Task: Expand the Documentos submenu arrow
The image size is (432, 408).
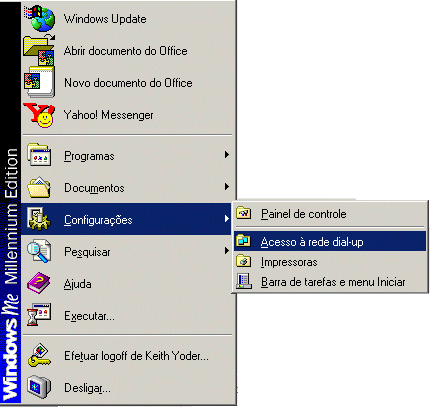Action: (227, 187)
